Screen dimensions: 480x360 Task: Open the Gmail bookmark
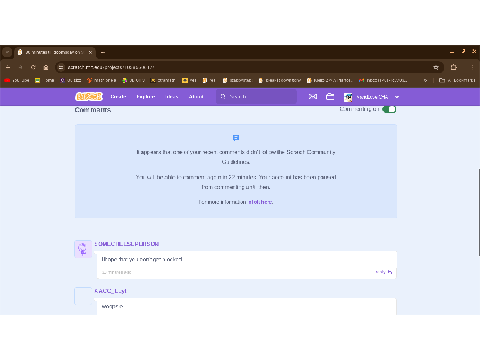pos(383,80)
